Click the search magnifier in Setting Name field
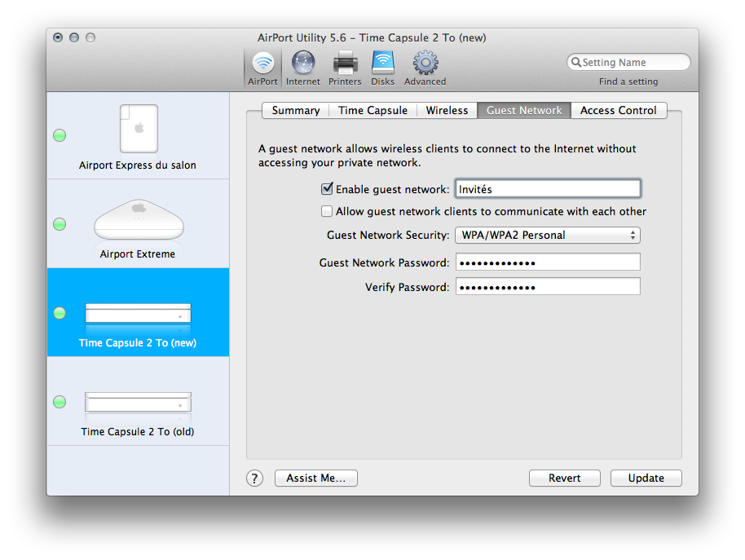Screen dimensions: 745x560 click(577, 63)
